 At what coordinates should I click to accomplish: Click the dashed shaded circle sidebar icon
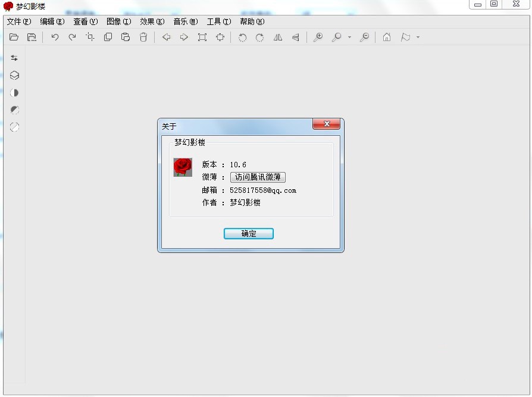15,110
